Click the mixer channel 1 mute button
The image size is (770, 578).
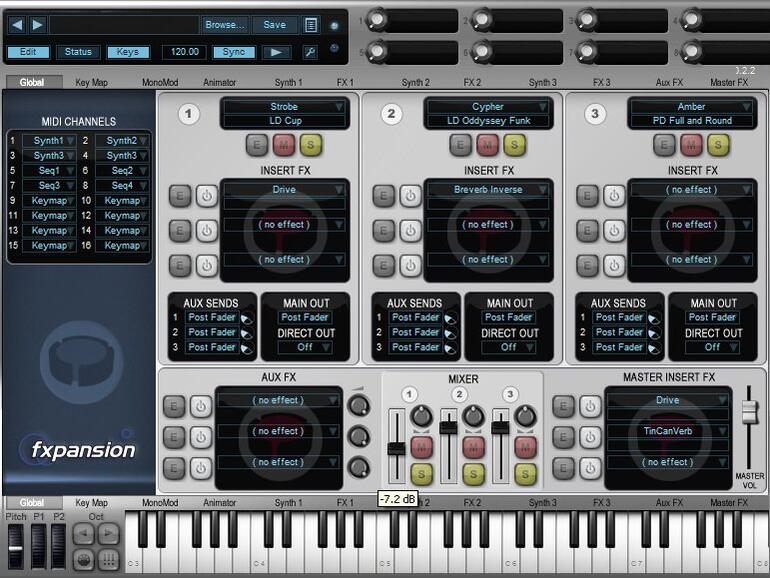click(x=422, y=447)
